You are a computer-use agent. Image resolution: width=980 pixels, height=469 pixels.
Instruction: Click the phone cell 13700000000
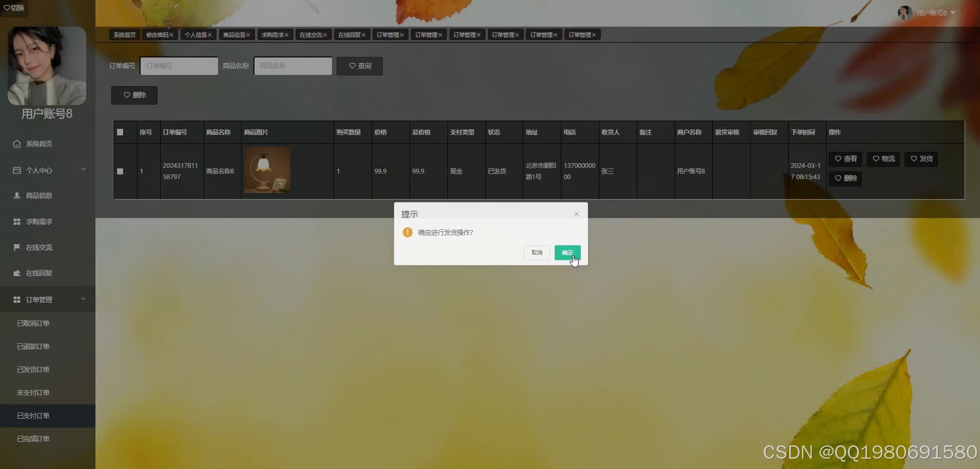coord(579,171)
